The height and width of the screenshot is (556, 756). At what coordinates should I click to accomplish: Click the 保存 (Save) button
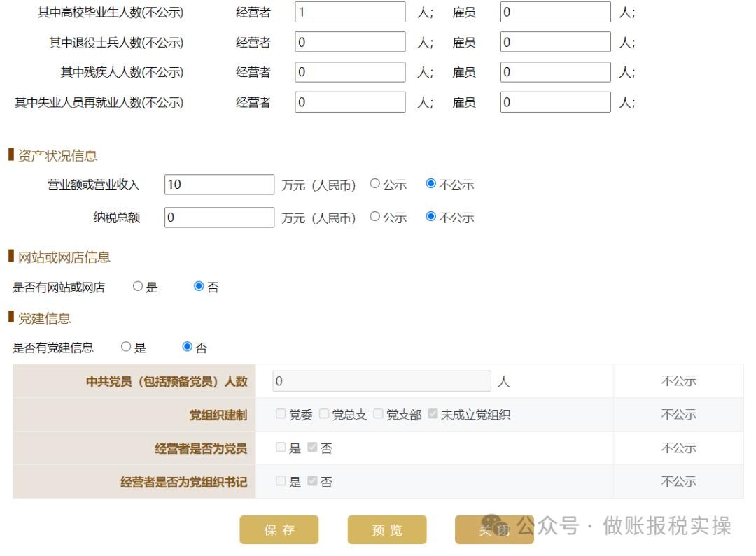[x=279, y=529]
